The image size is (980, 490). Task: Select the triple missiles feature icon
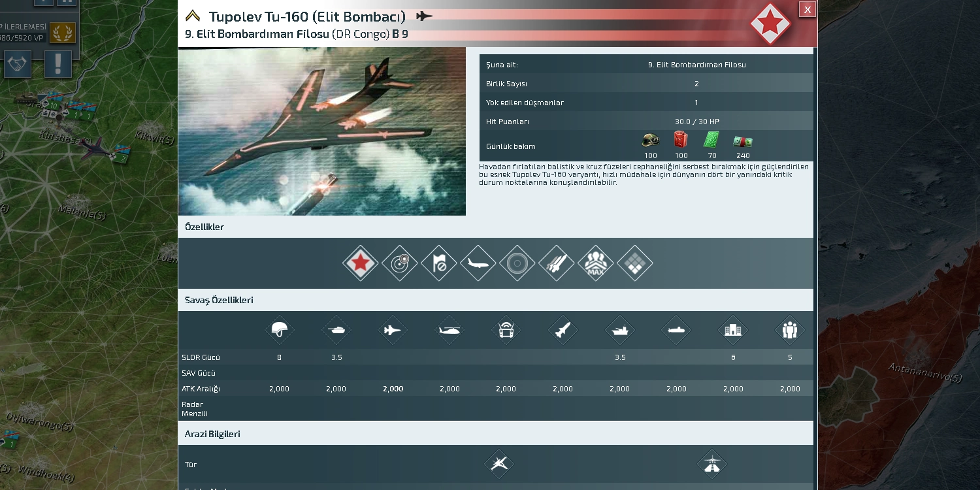pyautogui.click(x=557, y=263)
